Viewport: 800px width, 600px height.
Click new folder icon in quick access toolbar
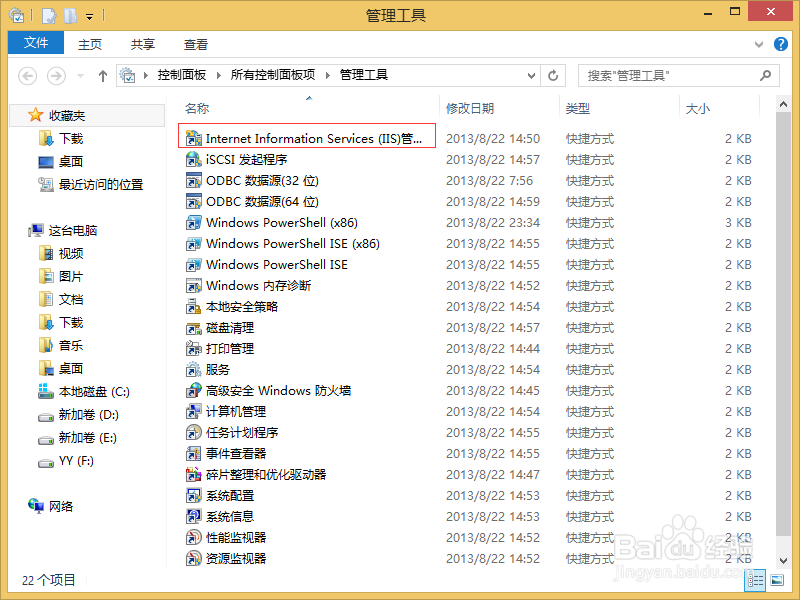point(70,16)
